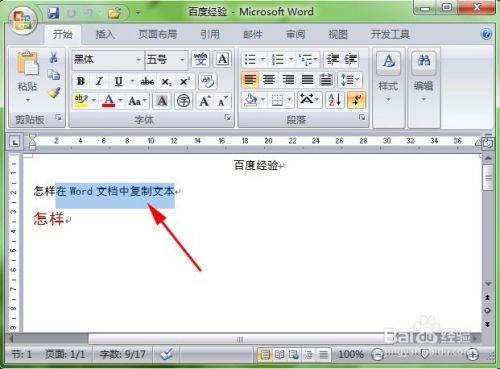Apply red font color
The height and width of the screenshot is (369, 500).
point(109,100)
